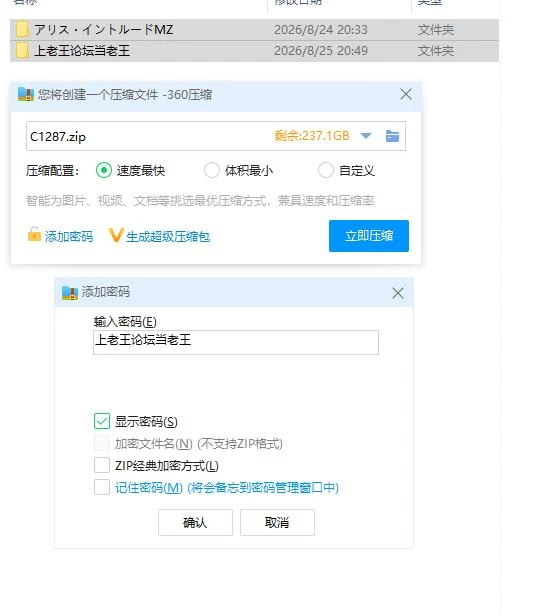The image size is (555, 616).
Task: Click the hint text starting with 智能为图片
Action: click(x=200, y=201)
